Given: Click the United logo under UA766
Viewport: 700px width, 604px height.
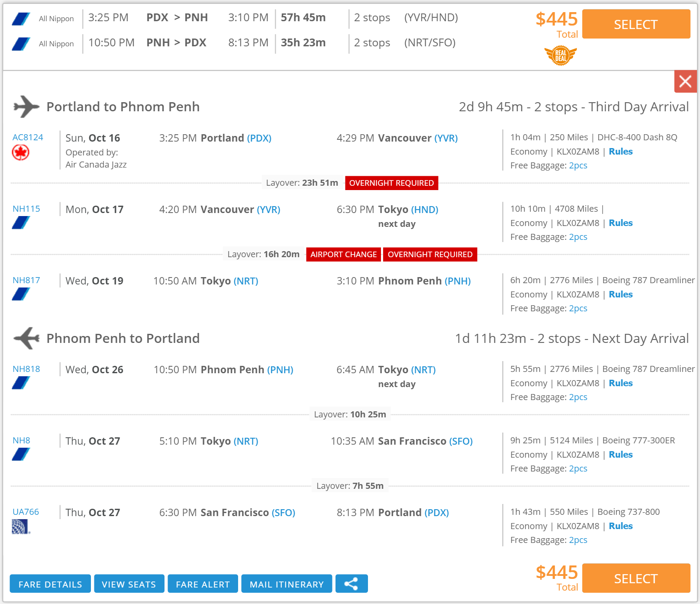Looking at the screenshot, I should coord(21,526).
